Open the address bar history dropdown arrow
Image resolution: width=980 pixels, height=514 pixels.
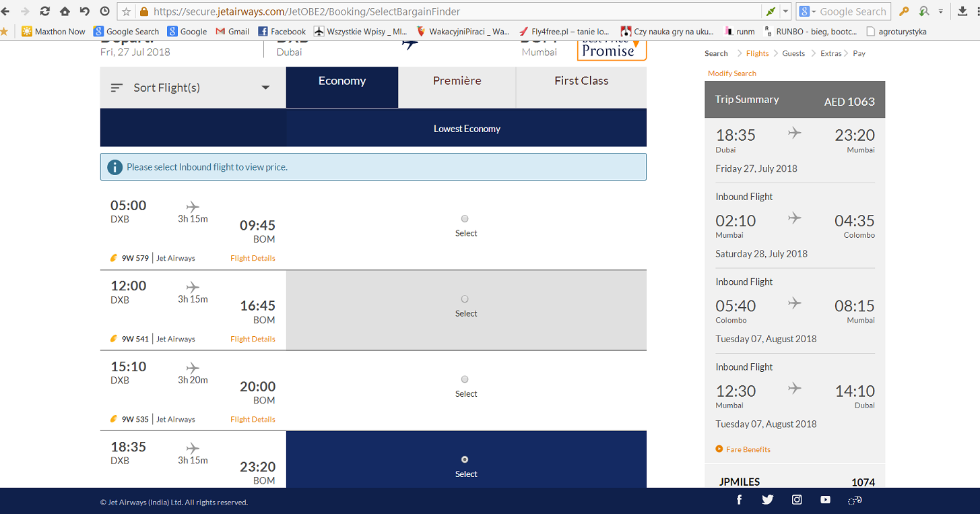785,11
